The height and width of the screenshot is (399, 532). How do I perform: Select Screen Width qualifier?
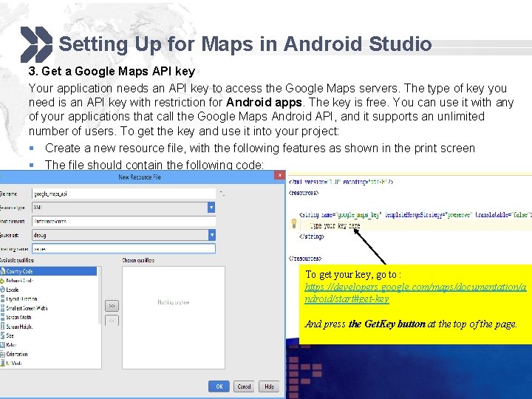click(18, 317)
